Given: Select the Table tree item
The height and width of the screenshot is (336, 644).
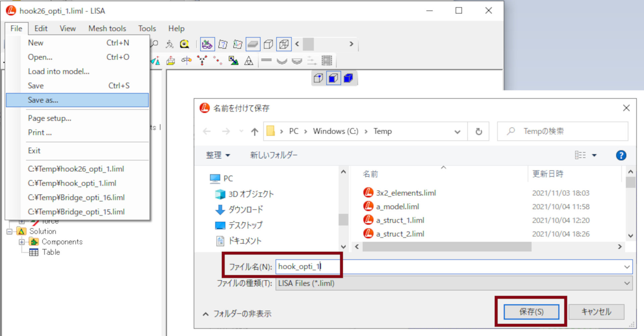Looking at the screenshot, I should [51, 252].
